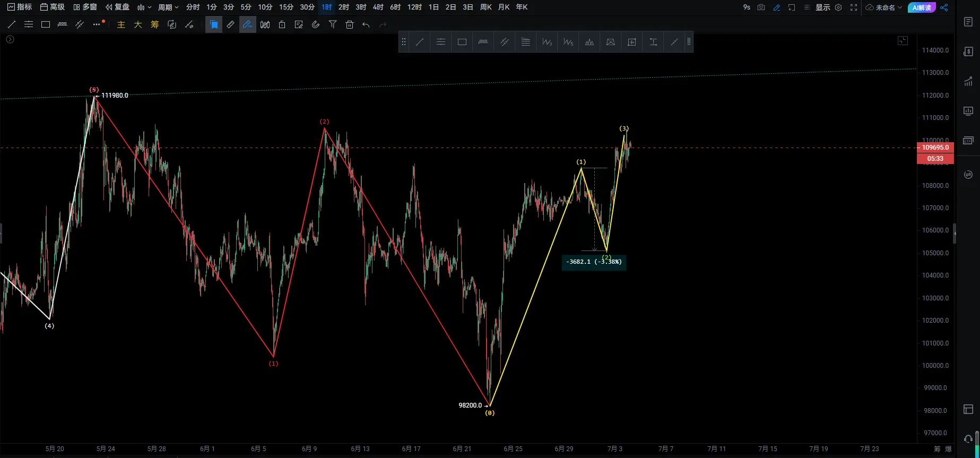
Task: Select the rectangle tool in top toolbar
Action: pos(46,24)
